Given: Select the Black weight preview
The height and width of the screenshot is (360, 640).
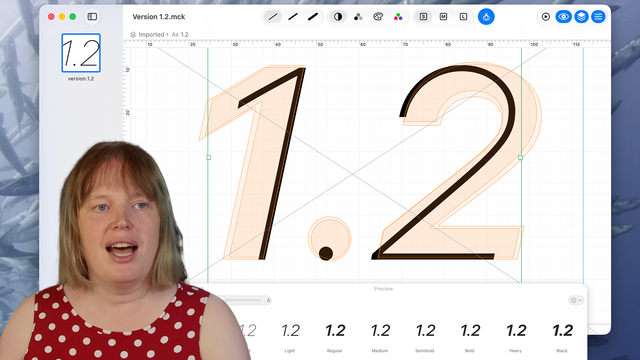Looking at the screenshot, I should coord(562,331).
